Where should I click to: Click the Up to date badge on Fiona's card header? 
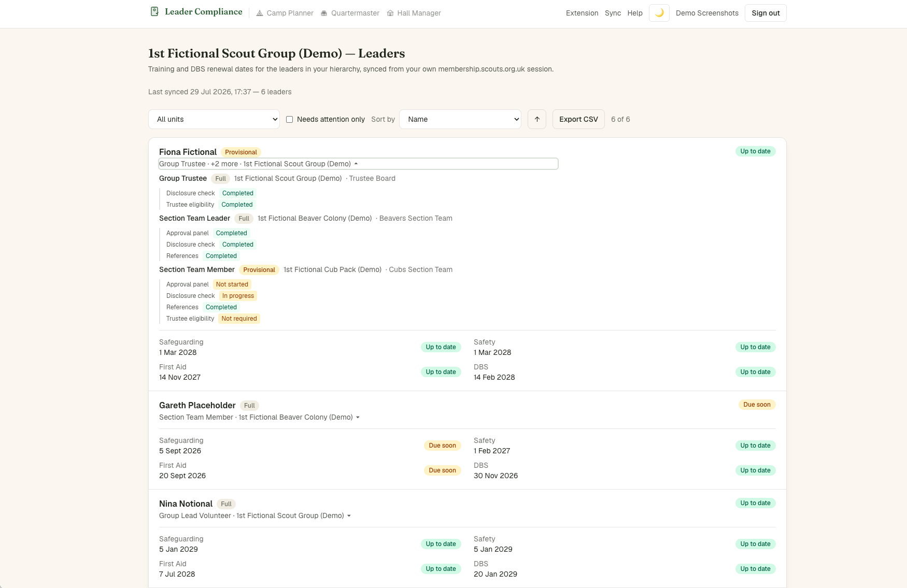755,151
